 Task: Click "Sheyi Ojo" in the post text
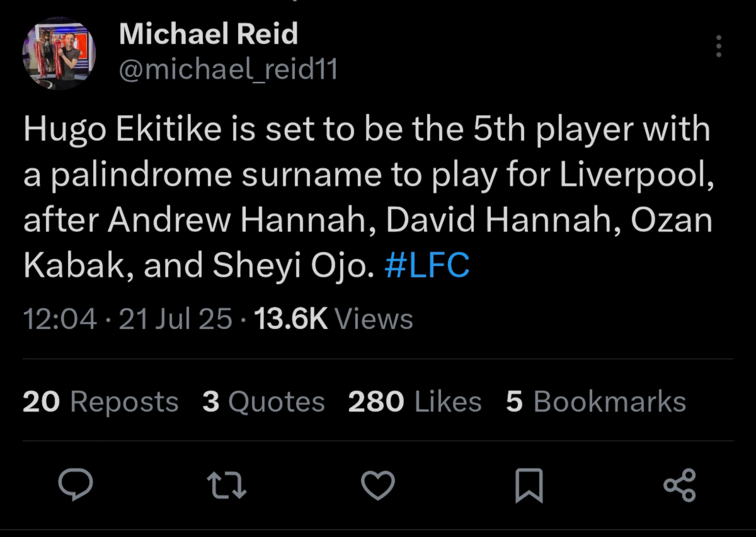pyautogui.click(x=289, y=266)
